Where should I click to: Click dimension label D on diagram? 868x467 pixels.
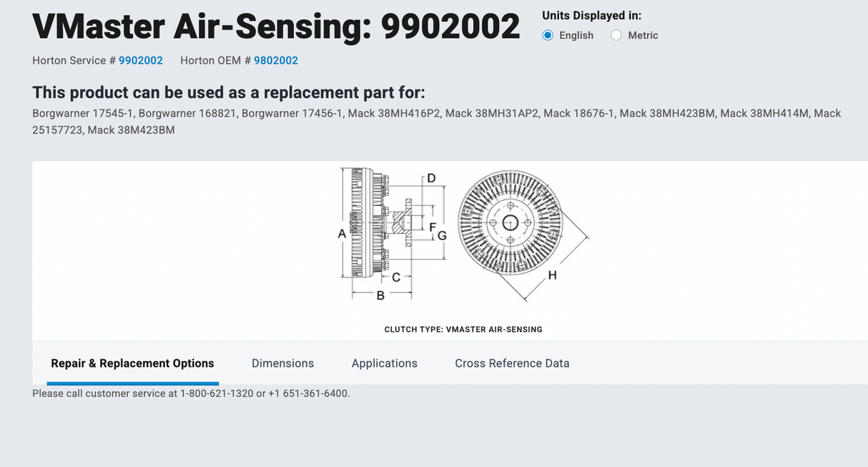431,177
